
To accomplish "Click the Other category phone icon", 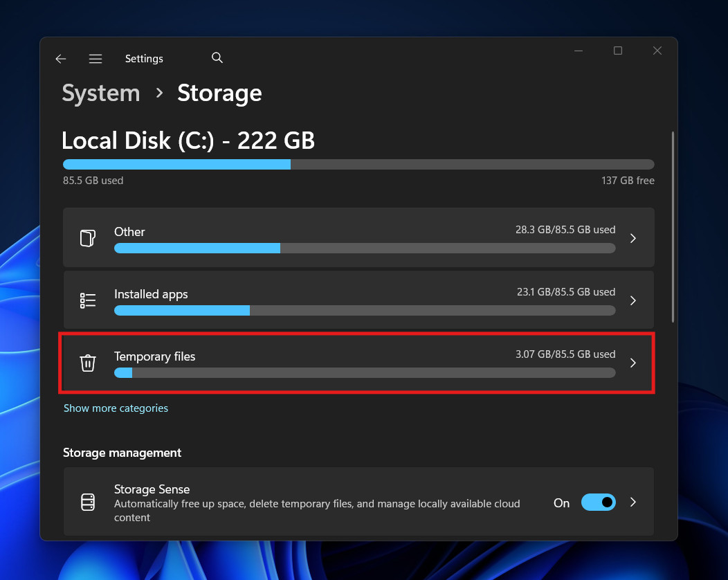I will pyautogui.click(x=88, y=237).
